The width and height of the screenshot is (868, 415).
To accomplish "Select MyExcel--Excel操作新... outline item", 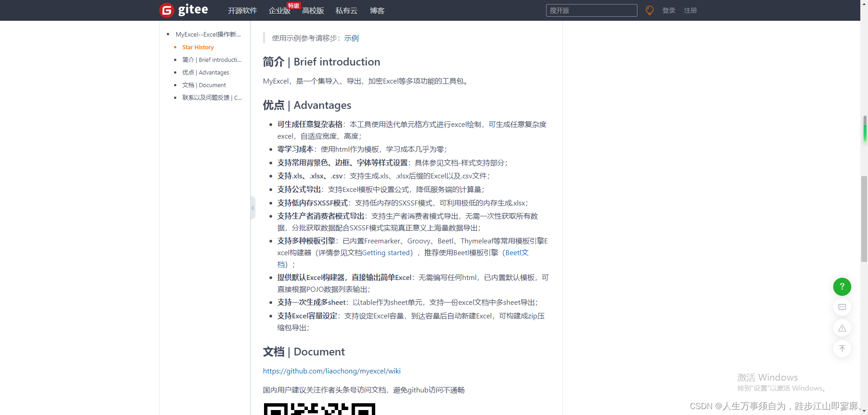I will (x=208, y=34).
